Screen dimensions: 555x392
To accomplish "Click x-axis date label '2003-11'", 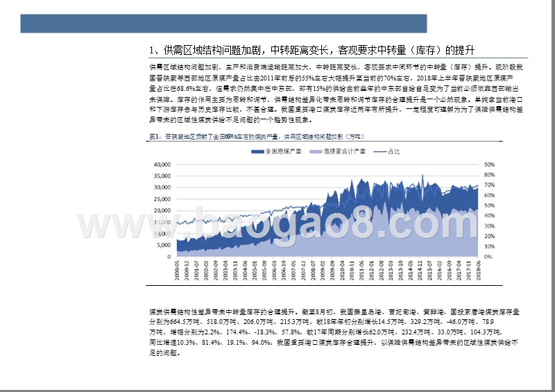I will [235, 271].
